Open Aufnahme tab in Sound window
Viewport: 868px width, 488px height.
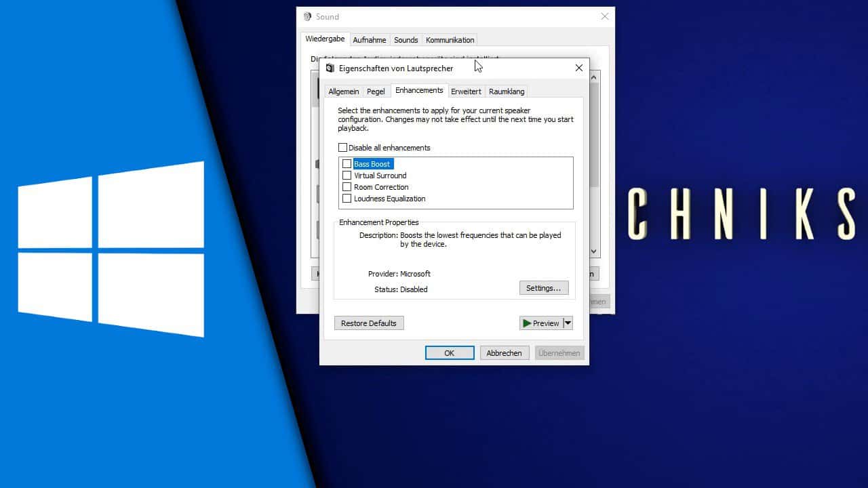coord(370,40)
